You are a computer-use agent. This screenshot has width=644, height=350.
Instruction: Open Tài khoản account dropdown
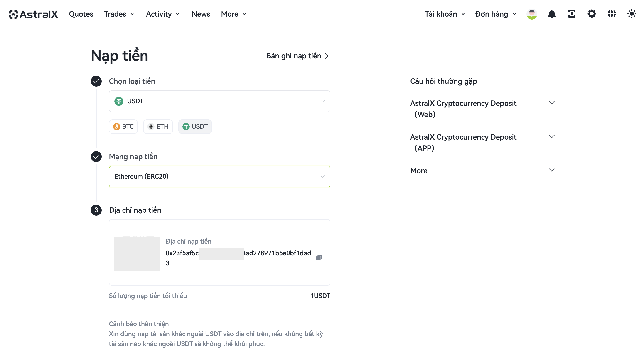[445, 14]
